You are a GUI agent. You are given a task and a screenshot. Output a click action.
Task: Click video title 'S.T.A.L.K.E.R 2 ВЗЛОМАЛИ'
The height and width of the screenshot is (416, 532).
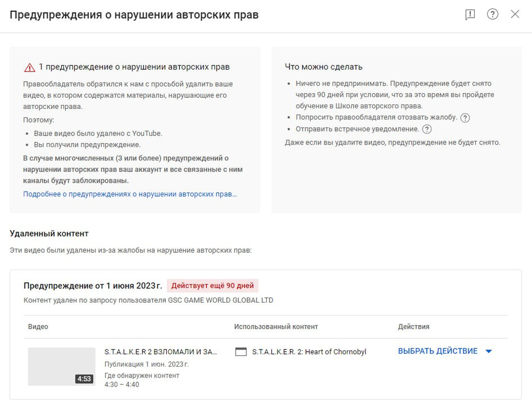[x=161, y=352]
